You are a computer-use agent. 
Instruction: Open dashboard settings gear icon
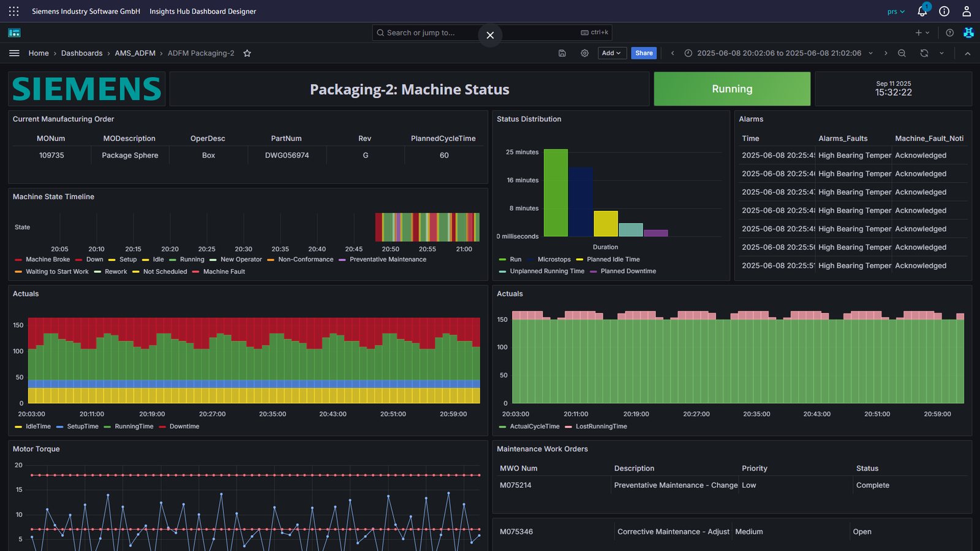584,53
